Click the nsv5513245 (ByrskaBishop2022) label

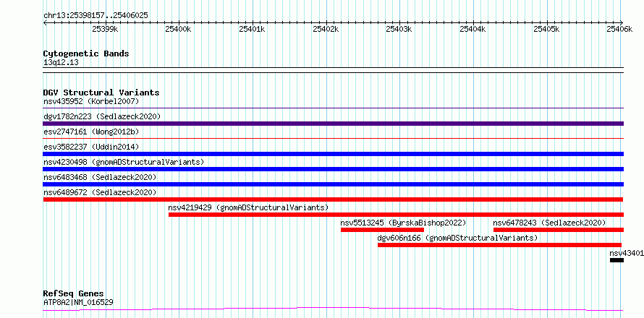pos(403,223)
